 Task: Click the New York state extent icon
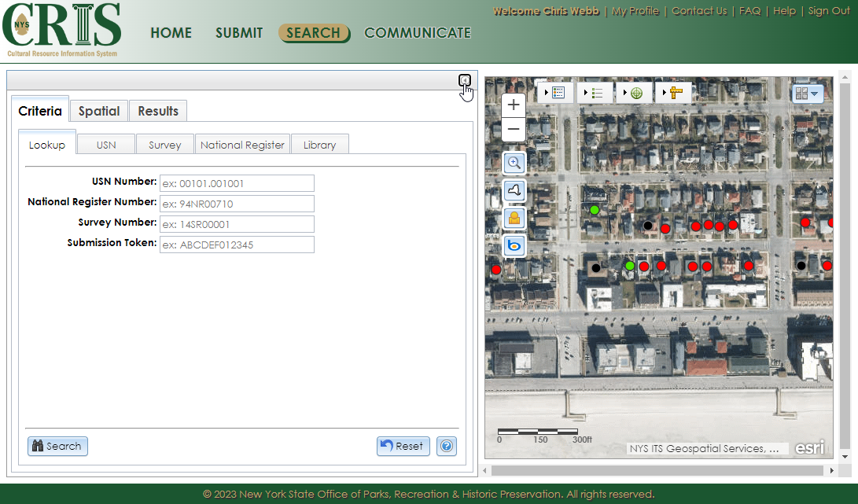click(x=513, y=190)
